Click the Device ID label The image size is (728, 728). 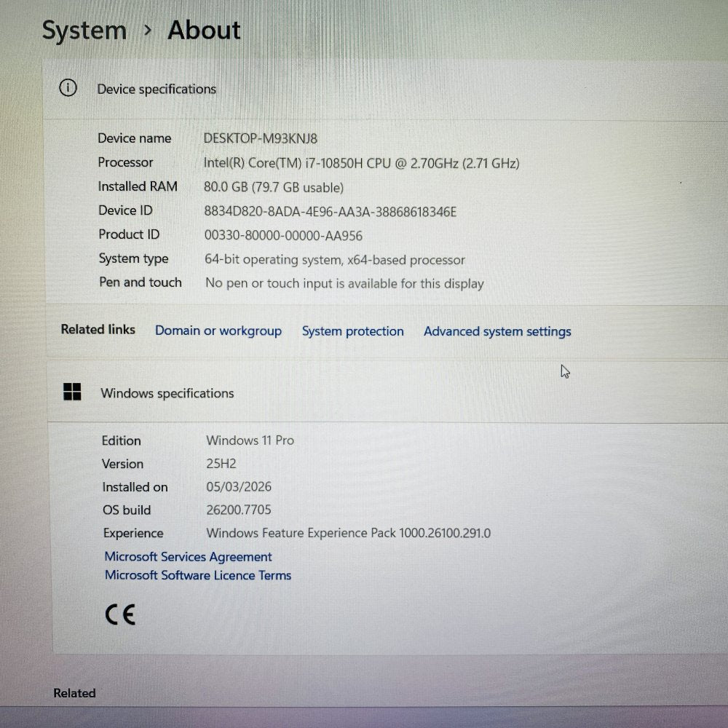tap(125, 210)
